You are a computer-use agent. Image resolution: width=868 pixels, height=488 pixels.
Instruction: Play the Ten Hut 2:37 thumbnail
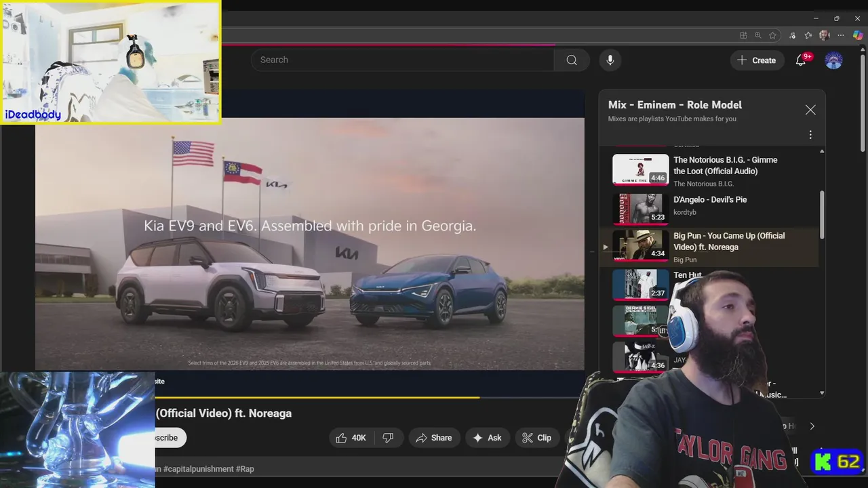pyautogui.click(x=640, y=285)
